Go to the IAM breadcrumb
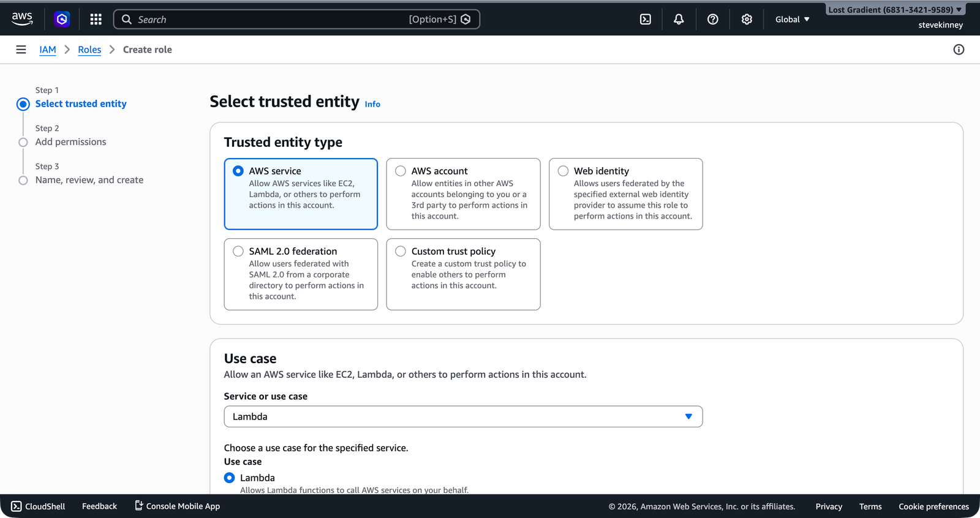This screenshot has height=518, width=980. tap(48, 50)
